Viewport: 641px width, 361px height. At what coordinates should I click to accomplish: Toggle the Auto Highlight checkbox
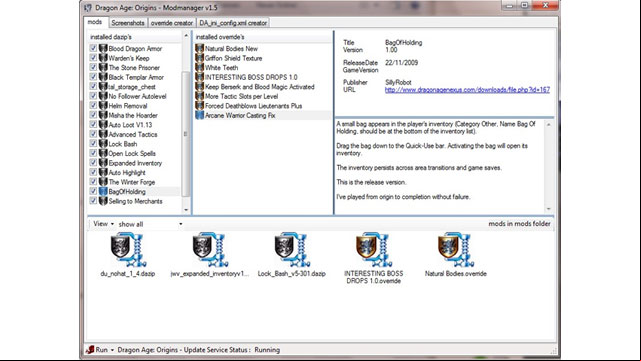tap(93, 173)
